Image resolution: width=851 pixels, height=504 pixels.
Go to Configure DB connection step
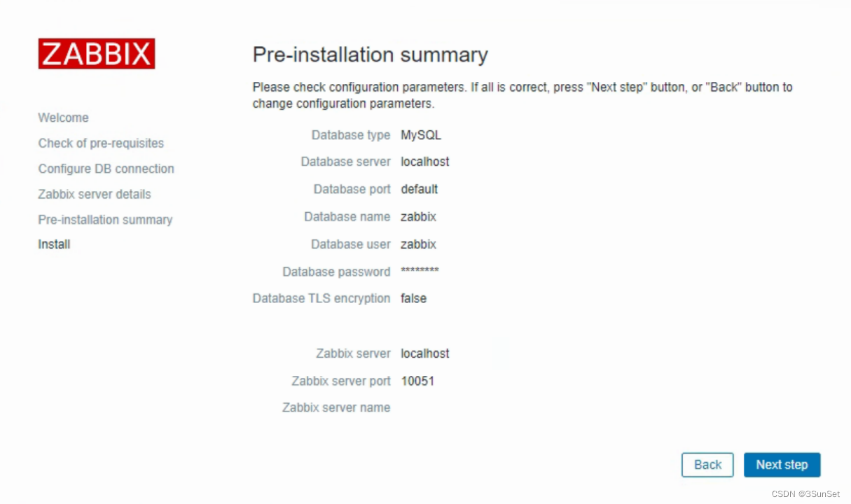(106, 169)
